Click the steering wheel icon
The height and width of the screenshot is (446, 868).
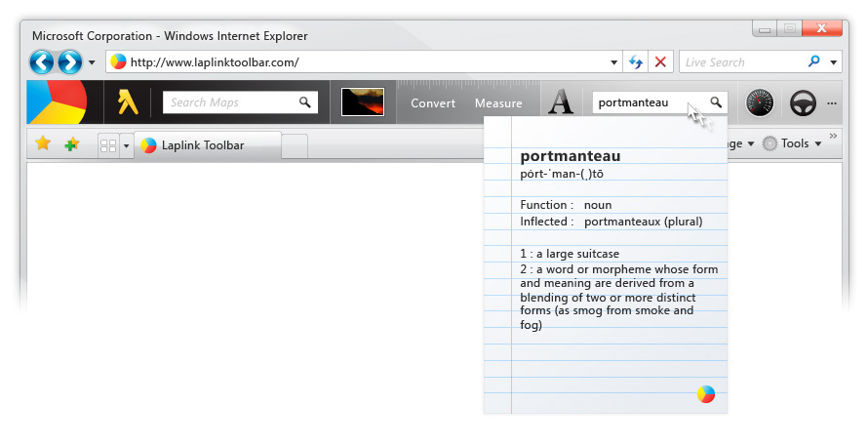(803, 102)
